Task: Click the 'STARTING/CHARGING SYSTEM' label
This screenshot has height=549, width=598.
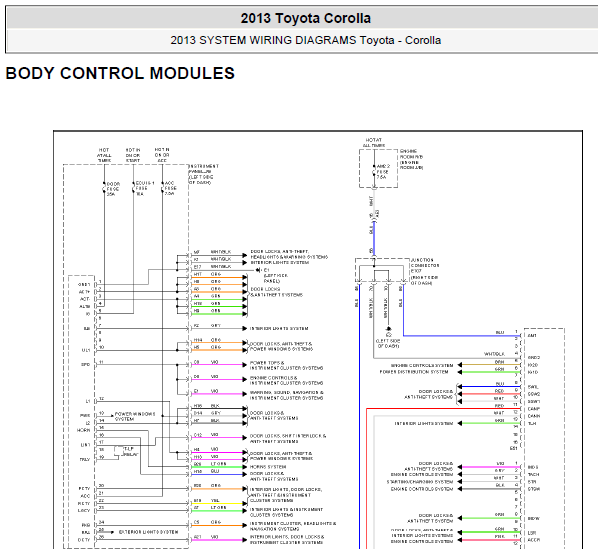Action: (420, 482)
